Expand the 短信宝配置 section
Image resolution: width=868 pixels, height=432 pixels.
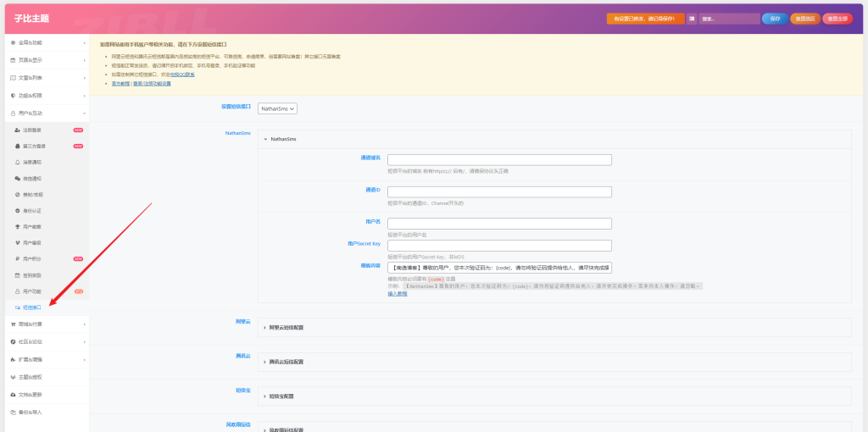[554, 396]
